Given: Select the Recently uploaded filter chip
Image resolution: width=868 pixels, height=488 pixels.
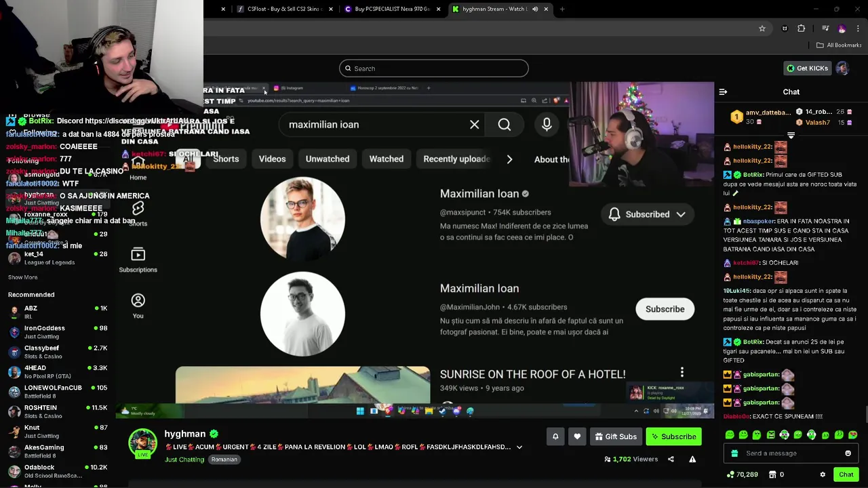Looking at the screenshot, I should [x=456, y=159].
